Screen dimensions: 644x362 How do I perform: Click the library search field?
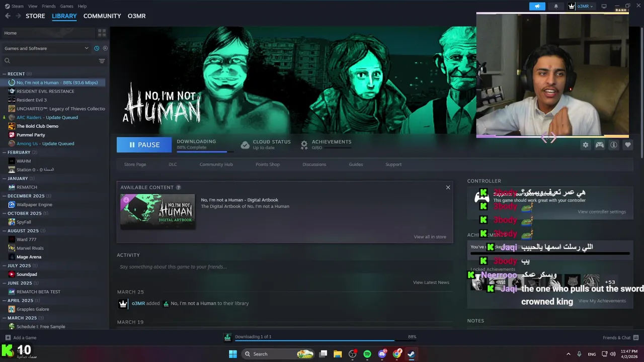pyautogui.click(x=50, y=61)
